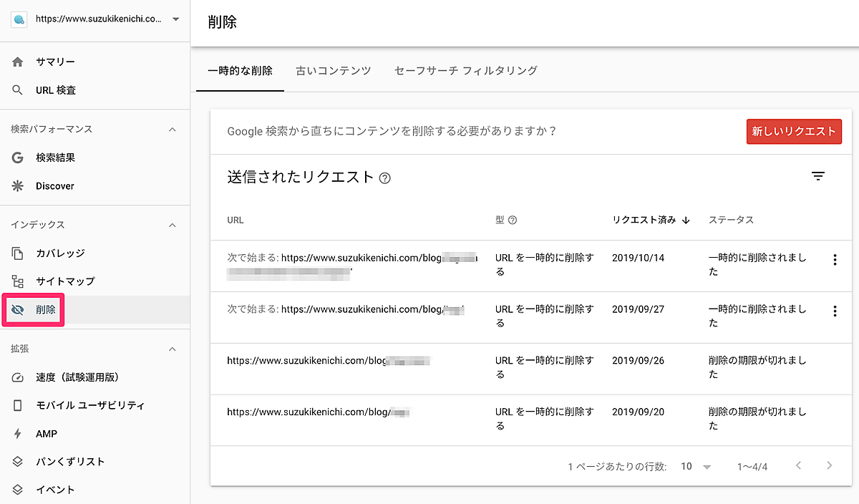Screen dimensions: 859x504
Task: Click the Discover asterisk icon
Action: pyautogui.click(x=18, y=186)
